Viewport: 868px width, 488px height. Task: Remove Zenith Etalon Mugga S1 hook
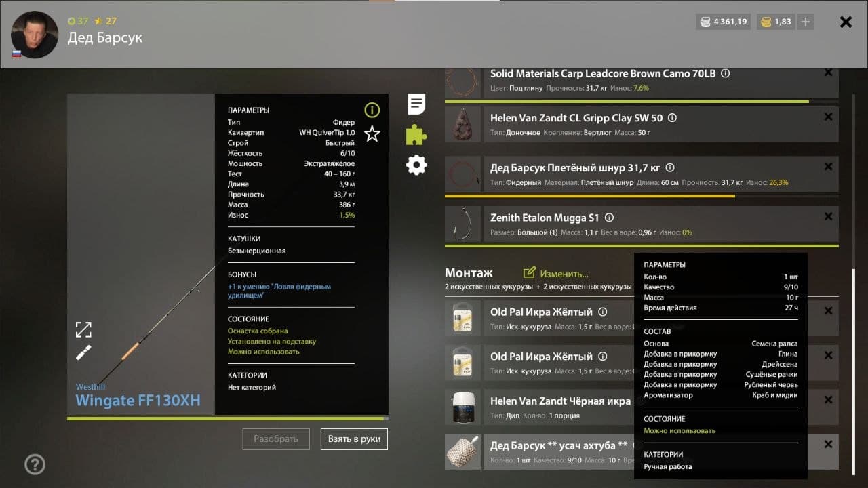828,217
